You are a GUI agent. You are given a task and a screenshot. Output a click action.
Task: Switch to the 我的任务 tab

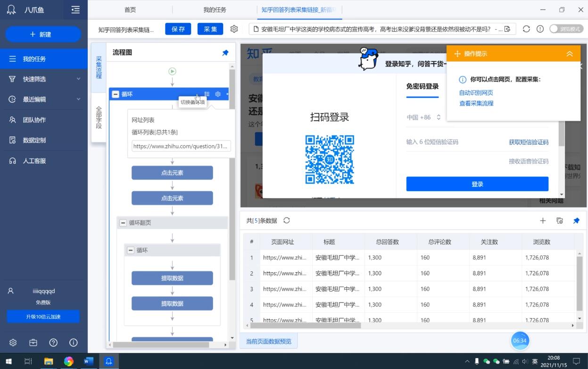tap(215, 10)
